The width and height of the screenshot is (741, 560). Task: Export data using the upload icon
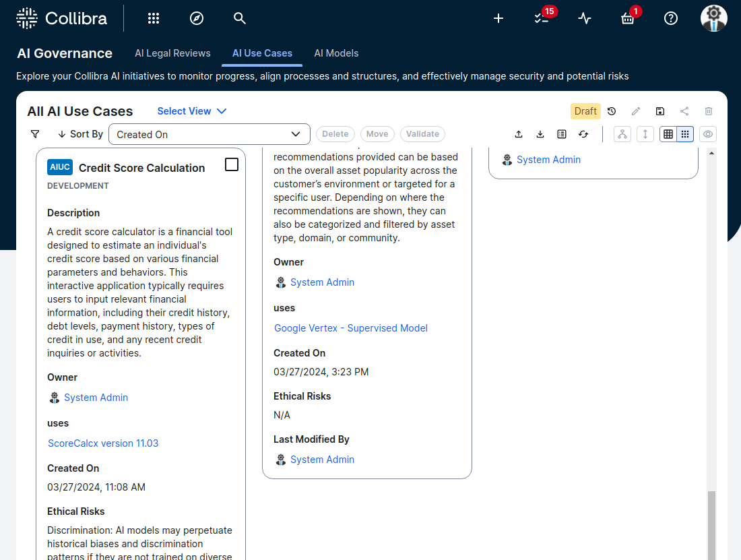click(519, 133)
